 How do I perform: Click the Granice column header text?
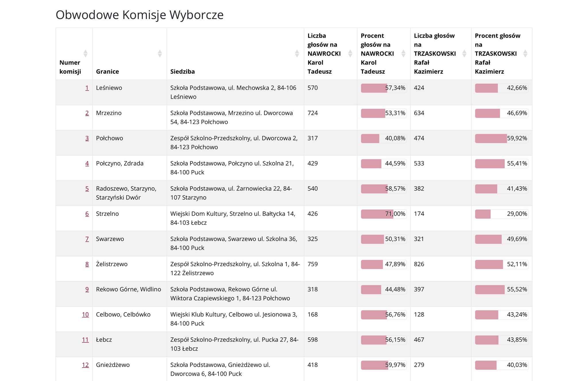[107, 71]
